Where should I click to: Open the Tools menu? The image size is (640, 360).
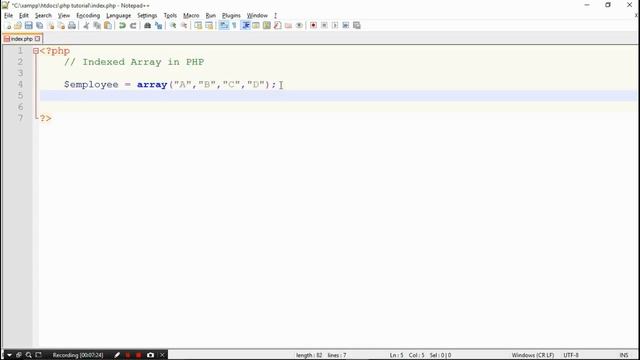170,16
